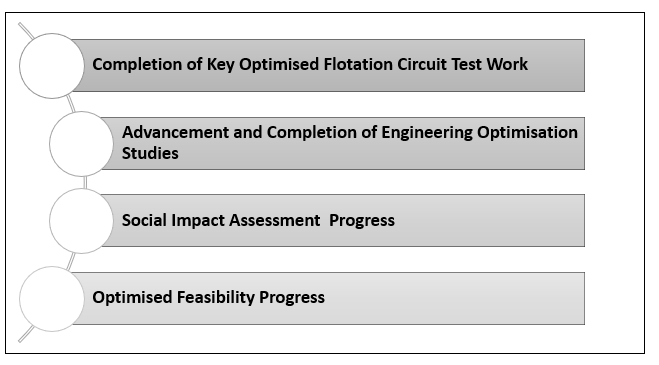Select the circle beside Completion of Key Optimised Flotation
Image resolution: width=659 pixels, height=365 pixels.
pyautogui.click(x=52, y=66)
